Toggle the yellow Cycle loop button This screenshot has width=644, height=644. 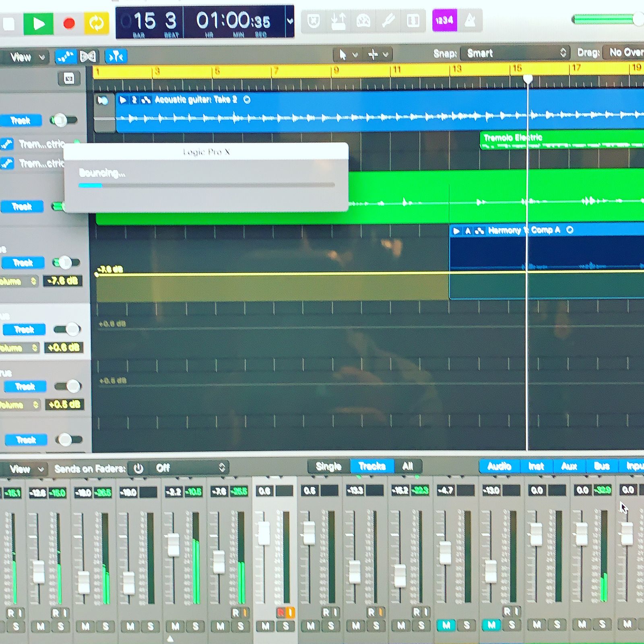pos(96,23)
